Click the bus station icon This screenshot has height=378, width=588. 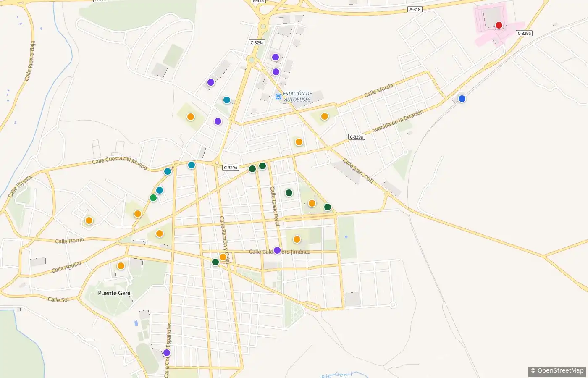coord(278,97)
